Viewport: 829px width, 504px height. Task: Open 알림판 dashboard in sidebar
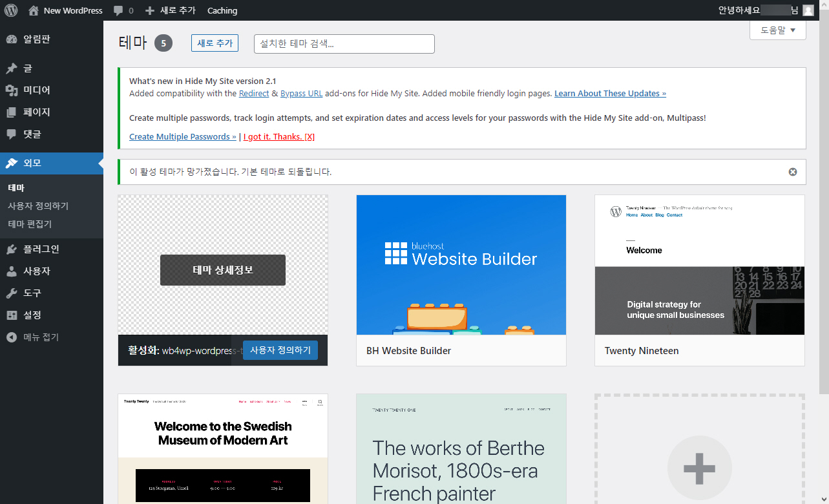52,39
